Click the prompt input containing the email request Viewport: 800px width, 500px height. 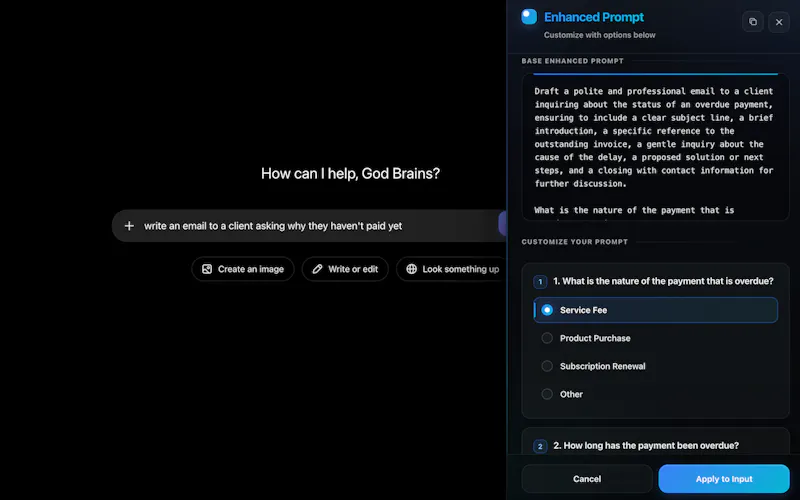309,226
